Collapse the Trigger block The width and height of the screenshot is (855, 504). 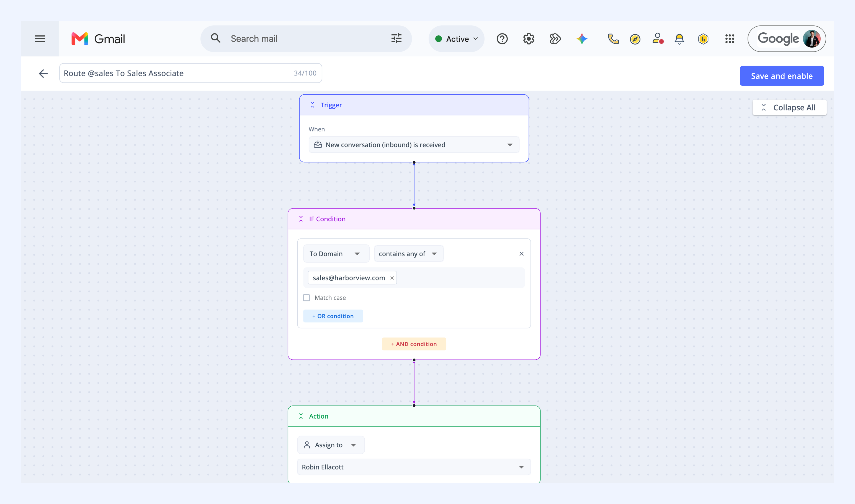pos(312,105)
